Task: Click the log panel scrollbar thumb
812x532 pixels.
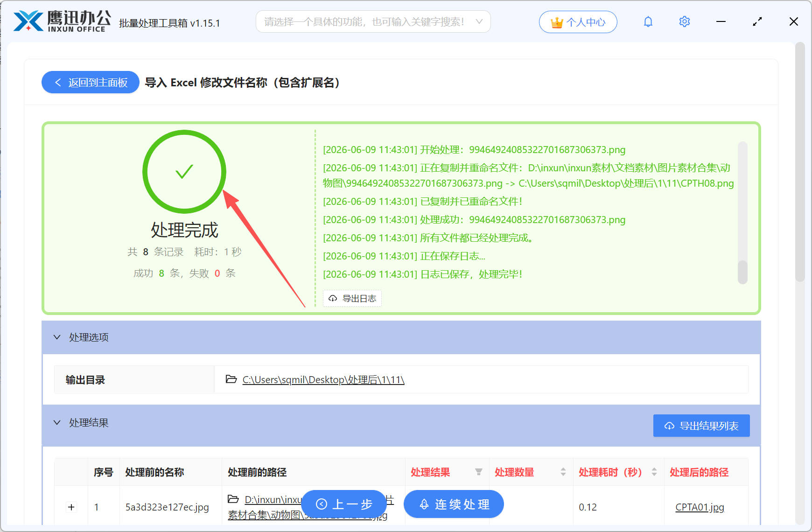Action: point(742,272)
